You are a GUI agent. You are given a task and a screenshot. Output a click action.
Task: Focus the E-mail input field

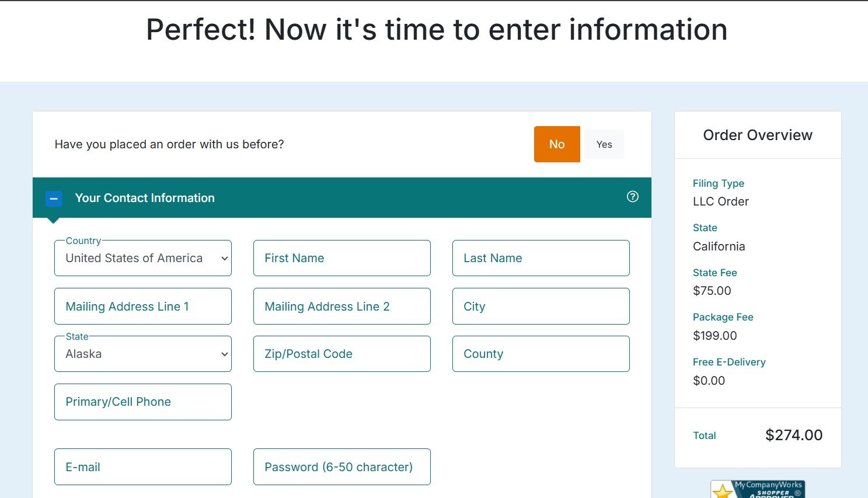(143, 467)
